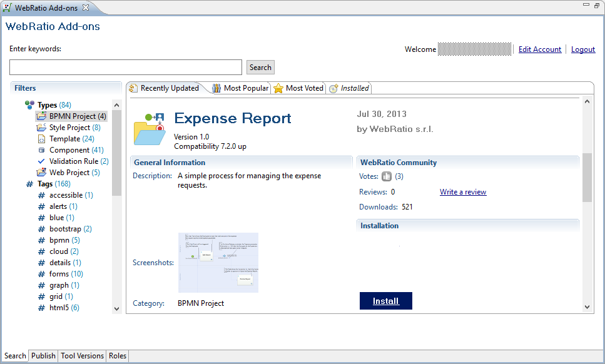Close the WebRatio Add-ons view tab

coord(86,8)
